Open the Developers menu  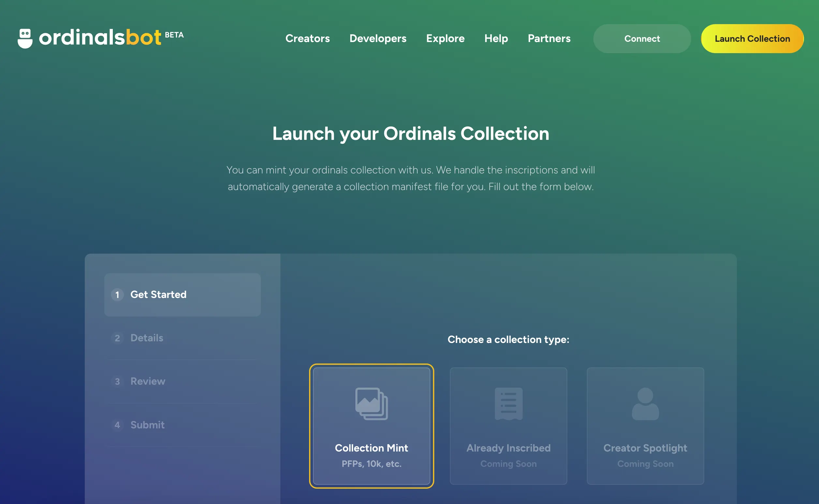378,38
